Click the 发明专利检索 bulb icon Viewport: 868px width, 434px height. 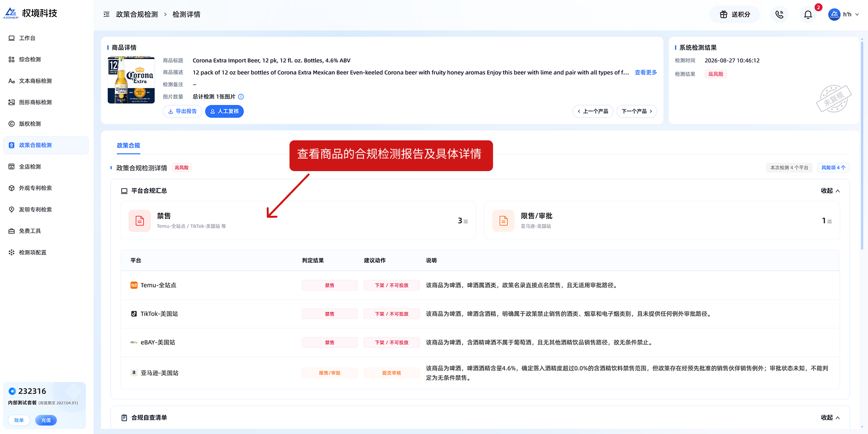point(12,210)
